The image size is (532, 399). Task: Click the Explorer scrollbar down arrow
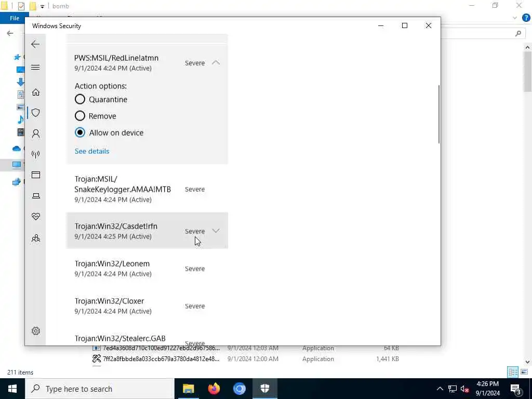tap(527, 362)
